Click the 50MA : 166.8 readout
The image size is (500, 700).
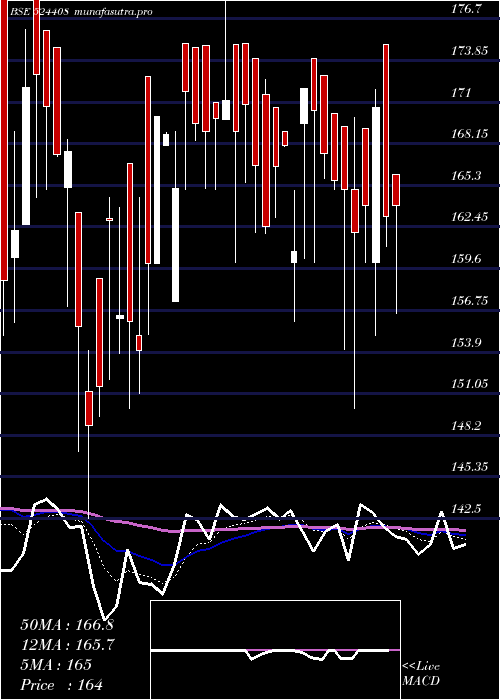coord(69,625)
